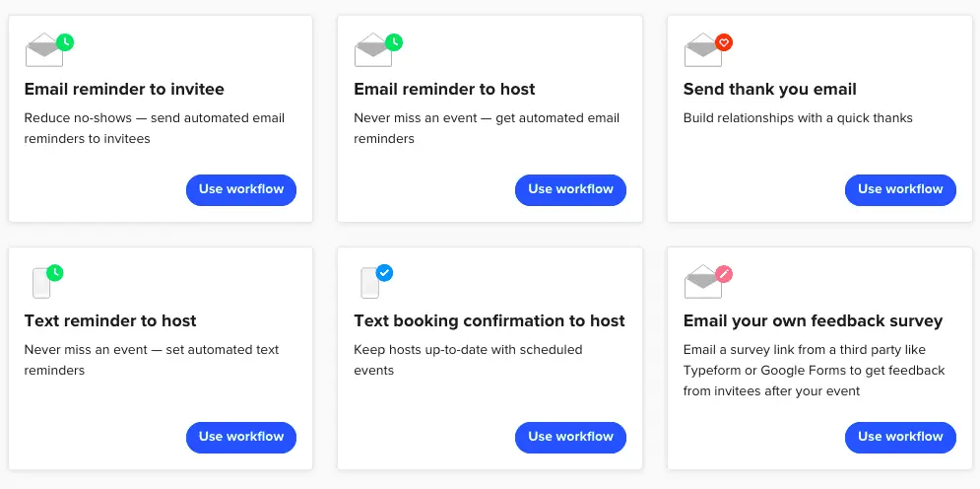The width and height of the screenshot is (980, 489).
Task: Click the blue checkmark badge on Text booking confirmation
Action: 384,273
